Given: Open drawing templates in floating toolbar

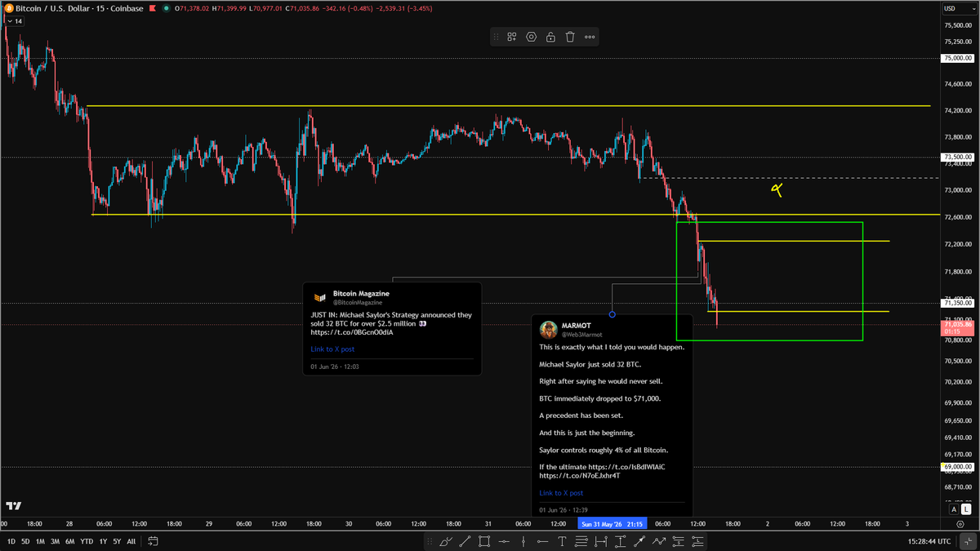Looking at the screenshot, I should 512,37.
